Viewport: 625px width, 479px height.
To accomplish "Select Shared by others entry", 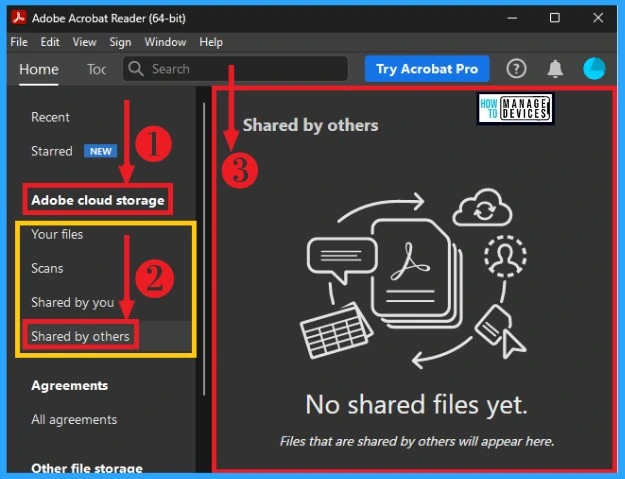I will point(80,336).
